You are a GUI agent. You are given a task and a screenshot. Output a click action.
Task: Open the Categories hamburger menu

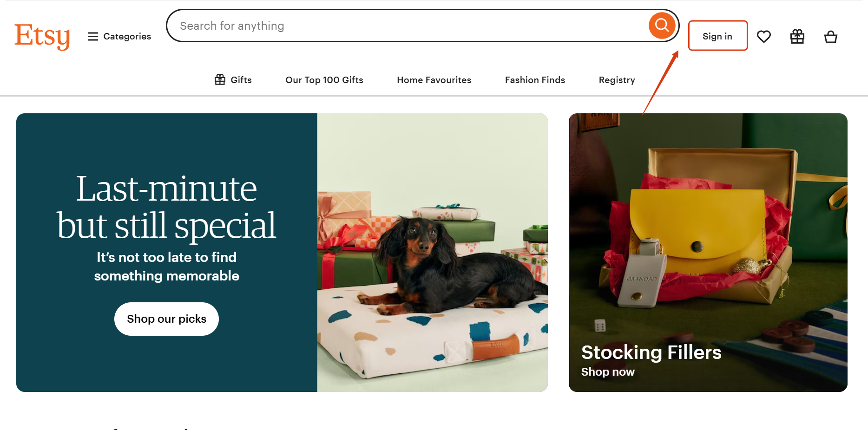[x=119, y=36]
